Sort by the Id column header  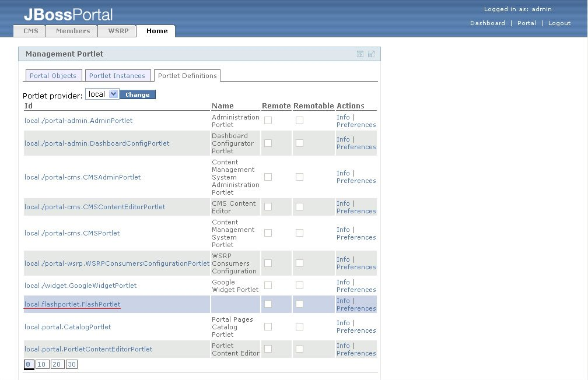point(29,106)
